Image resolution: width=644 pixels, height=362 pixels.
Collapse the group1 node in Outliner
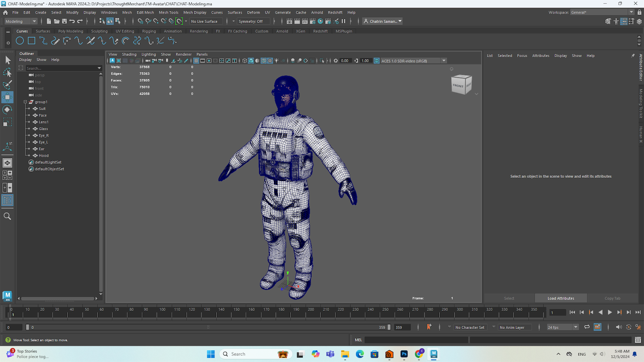25,102
